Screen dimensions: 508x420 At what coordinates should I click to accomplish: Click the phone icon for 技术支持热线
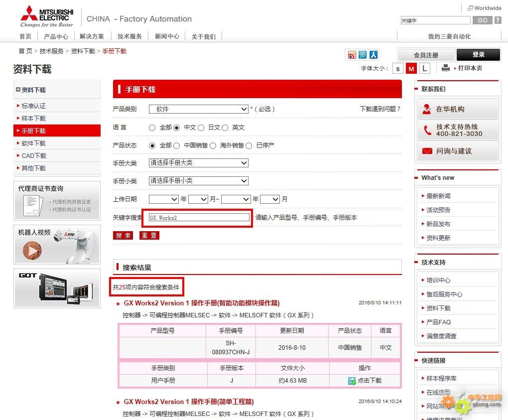tap(427, 130)
